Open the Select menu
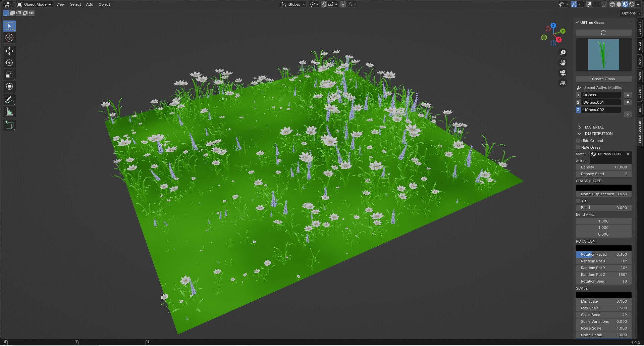 coord(75,4)
